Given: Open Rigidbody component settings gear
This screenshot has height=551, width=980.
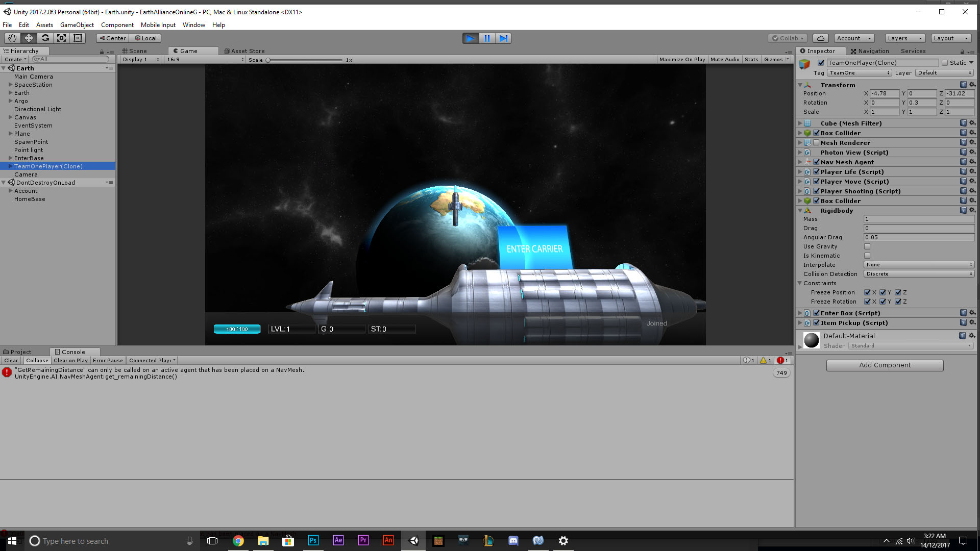Looking at the screenshot, I should tap(972, 210).
